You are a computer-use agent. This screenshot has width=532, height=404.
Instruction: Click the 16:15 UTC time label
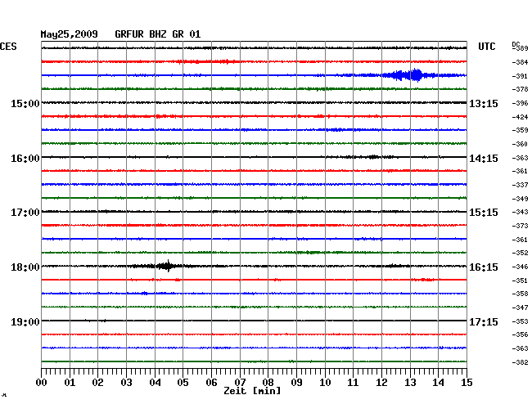coord(484,267)
